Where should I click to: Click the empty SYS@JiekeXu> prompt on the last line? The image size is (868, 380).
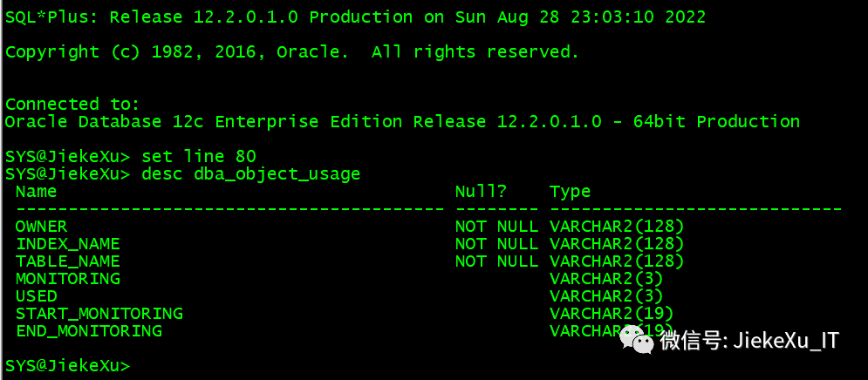coord(67,365)
